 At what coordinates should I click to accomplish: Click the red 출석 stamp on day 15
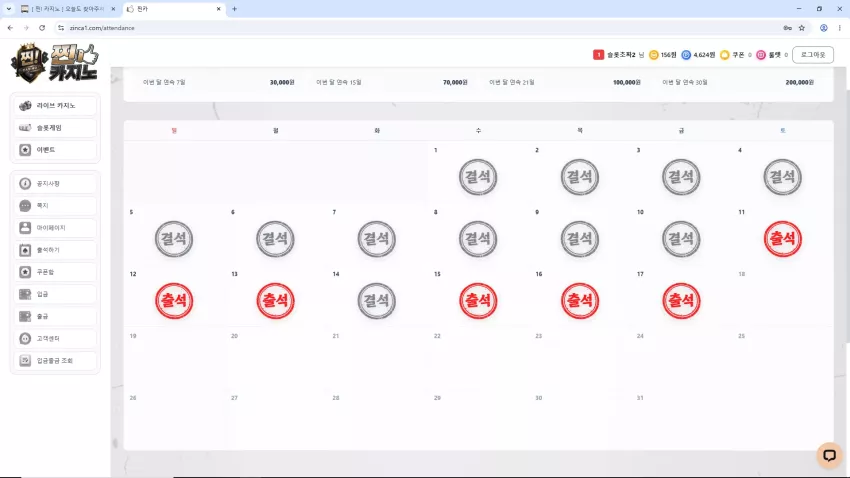[478, 301]
